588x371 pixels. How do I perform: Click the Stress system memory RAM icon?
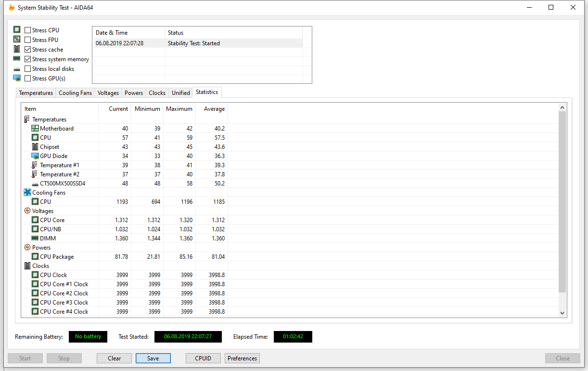tap(17, 59)
